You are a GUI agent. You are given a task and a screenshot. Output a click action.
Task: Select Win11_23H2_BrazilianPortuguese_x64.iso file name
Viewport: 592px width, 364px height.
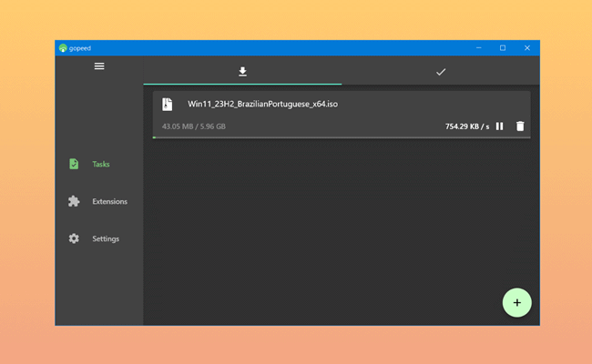263,104
